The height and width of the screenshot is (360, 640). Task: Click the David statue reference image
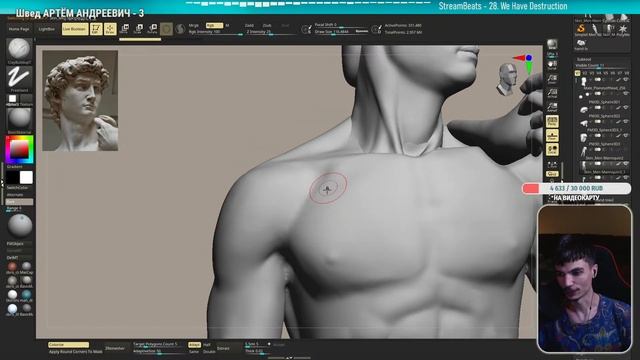(x=80, y=101)
